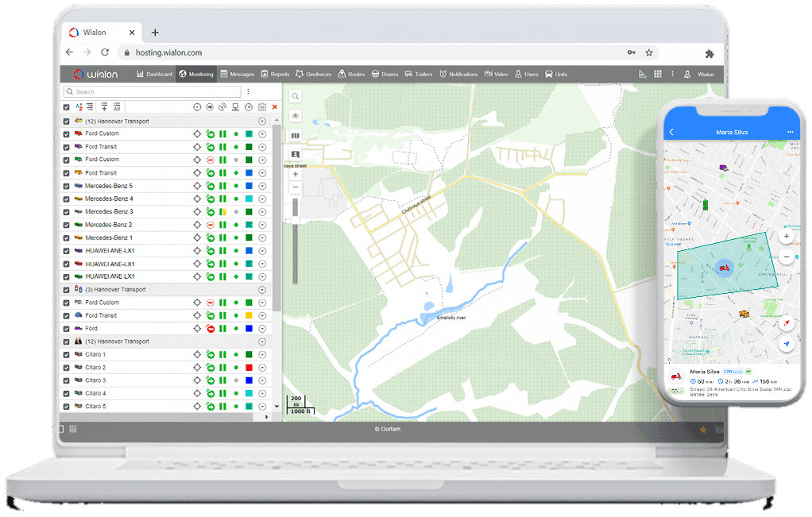Viewport: 812px width, 517px height.
Task: Open options dropdown for Ford row
Action: point(262,329)
